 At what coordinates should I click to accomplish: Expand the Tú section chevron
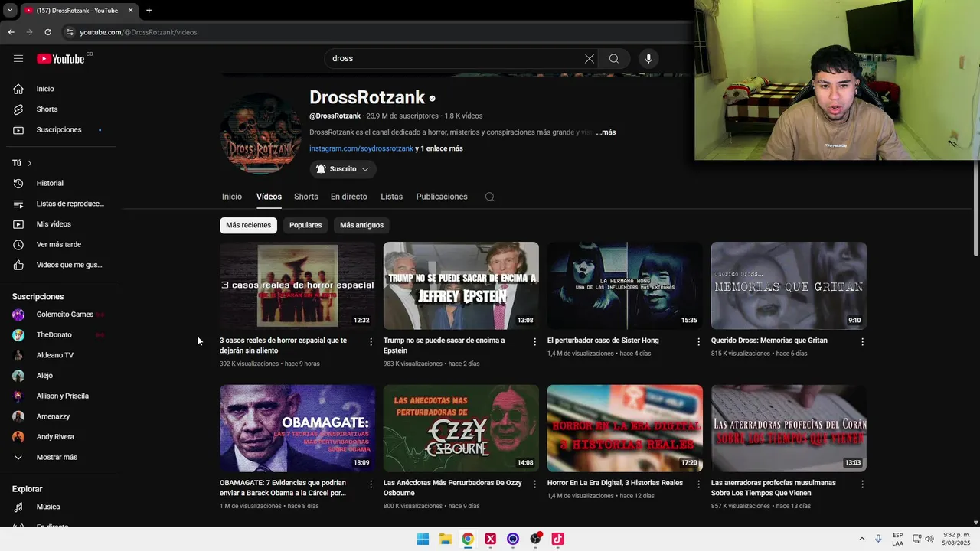click(29, 163)
